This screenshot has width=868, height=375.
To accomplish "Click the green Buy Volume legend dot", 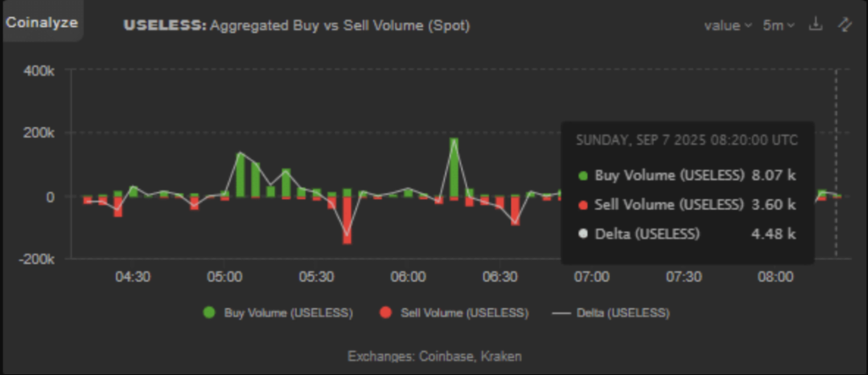I will (x=209, y=312).
